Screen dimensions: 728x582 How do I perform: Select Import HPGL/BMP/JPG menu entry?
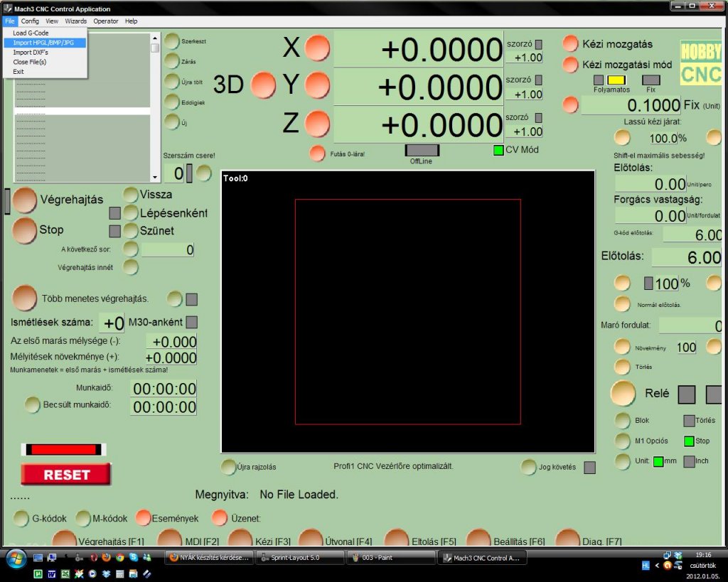(x=45, y=43)
